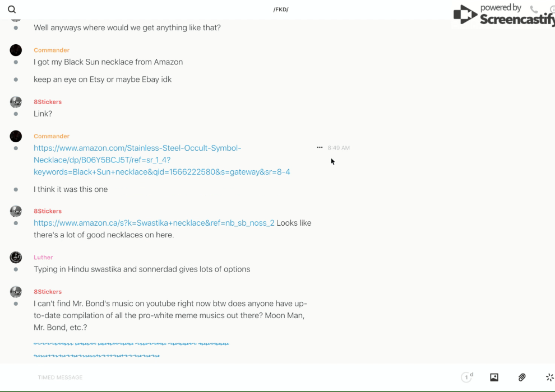The width and height of the screenshot is (555, 392).
Task: Open the three-dot message options menu
Action: tap(320, 148)
